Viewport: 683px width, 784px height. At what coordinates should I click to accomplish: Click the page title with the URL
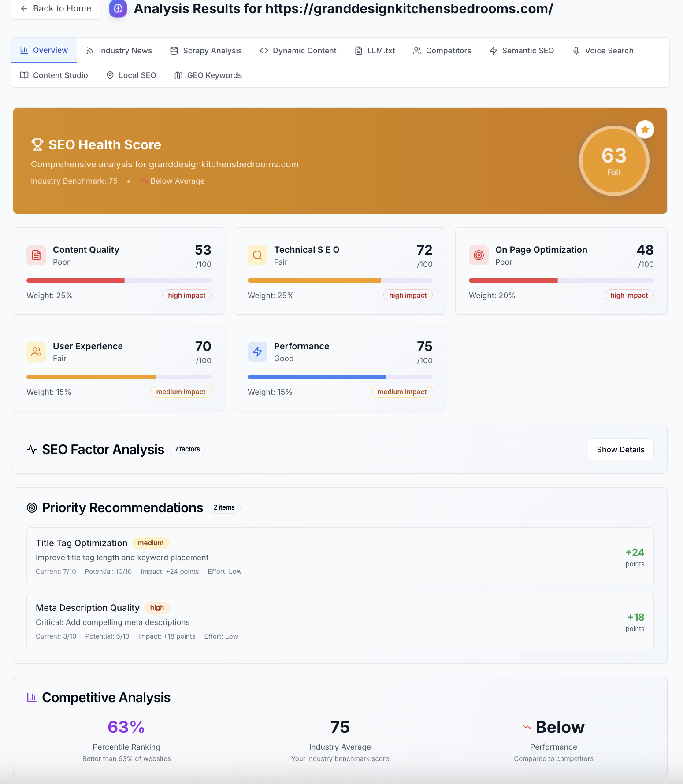point(343,9)
